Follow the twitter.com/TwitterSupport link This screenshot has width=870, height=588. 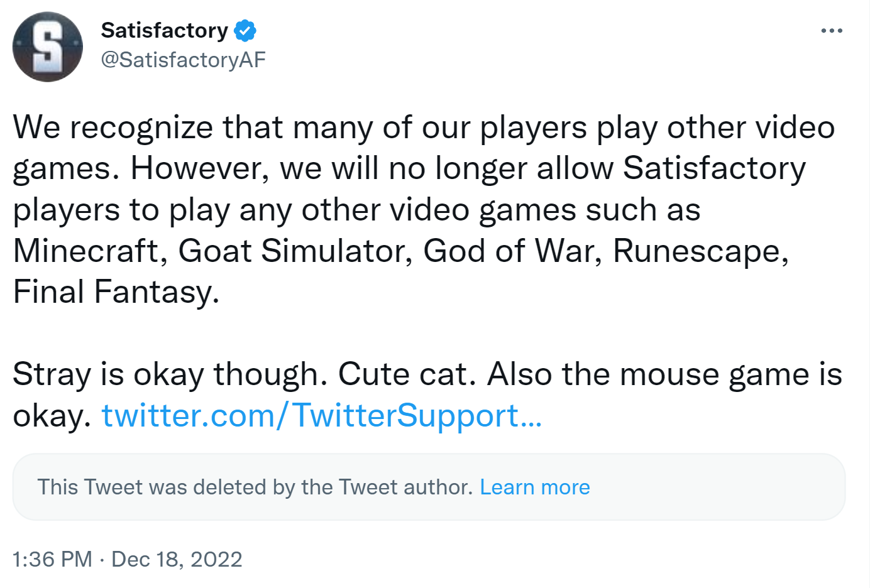[321, 416]
